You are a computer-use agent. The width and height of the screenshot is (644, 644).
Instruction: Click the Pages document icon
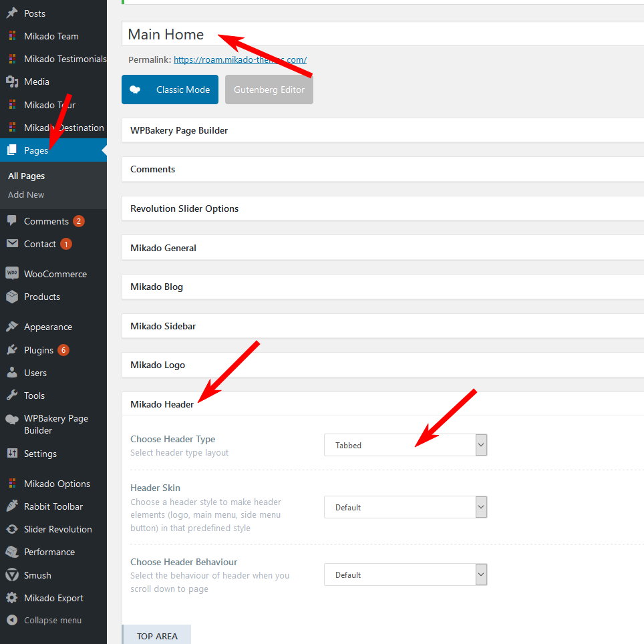click(12, 150)
